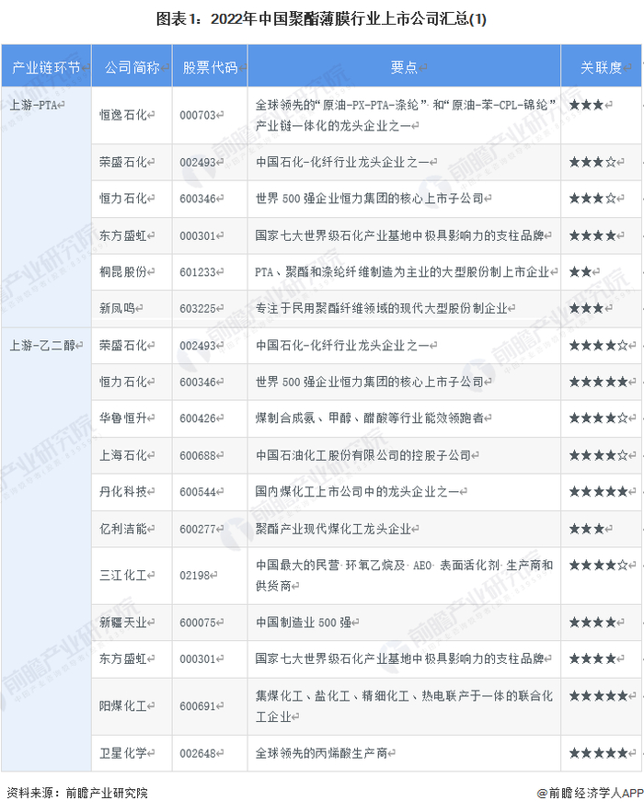Click stock code 600544
The height and width of the screenshot is (812, 644).
198,491
